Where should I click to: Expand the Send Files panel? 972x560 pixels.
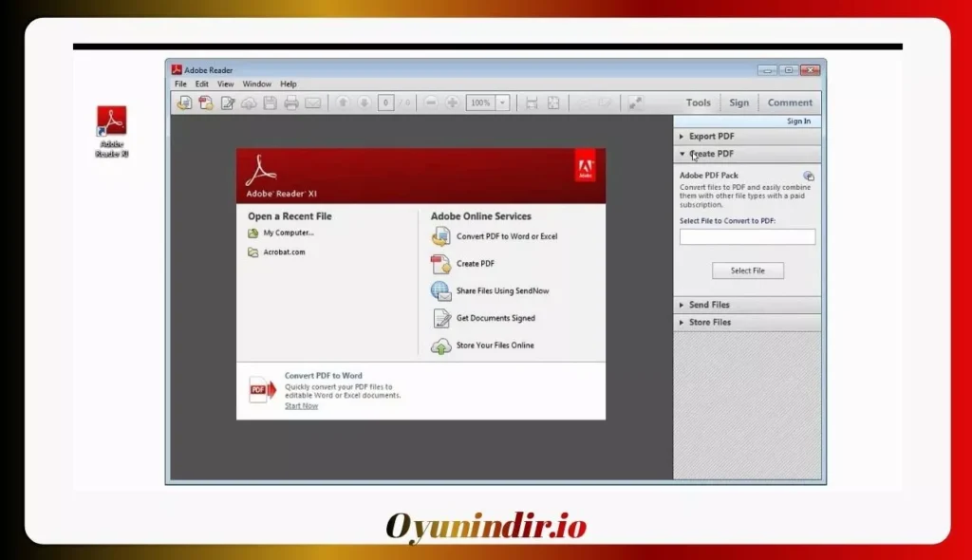click(x=747, y=305)
